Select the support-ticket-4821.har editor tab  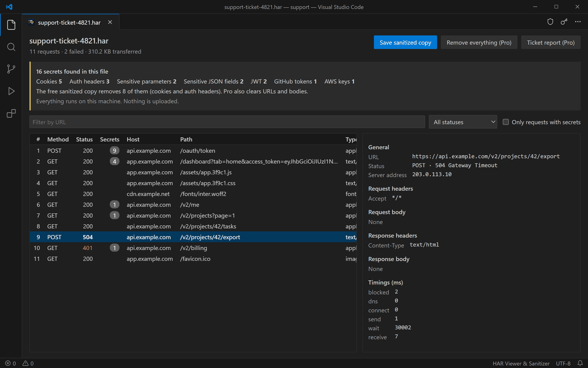[x=71, y=22]
